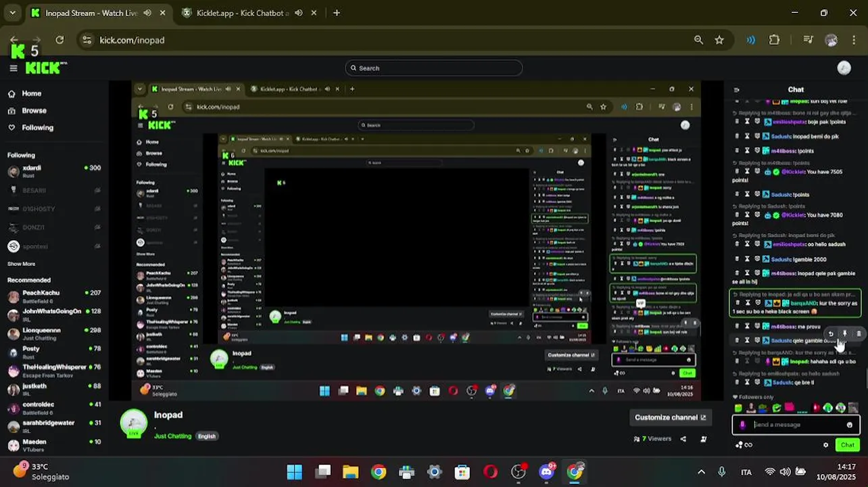Open the zoom magnifier in address bar
The width and height of the screenshot is (868, 487).
click(698, 40)
